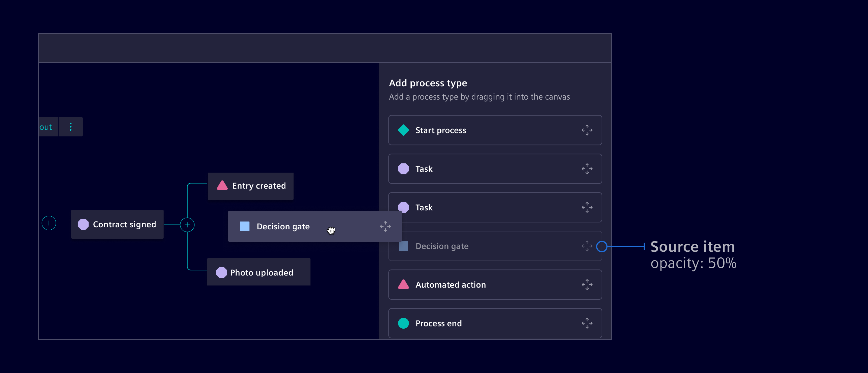This screenshot has height=373, width=868.
Task: Click the blue square on dragged Decision gate
Action: click(x=244, y=226)
